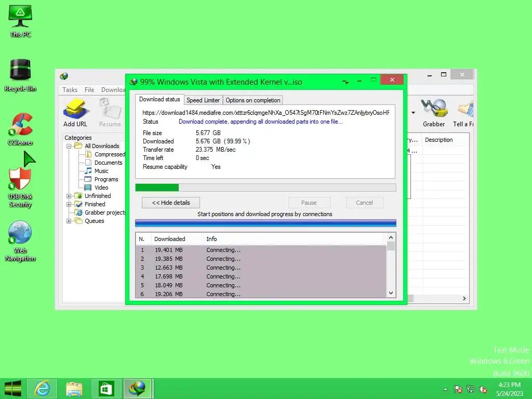
Task: Open the Store app from the taskbar
Action: 106,389
